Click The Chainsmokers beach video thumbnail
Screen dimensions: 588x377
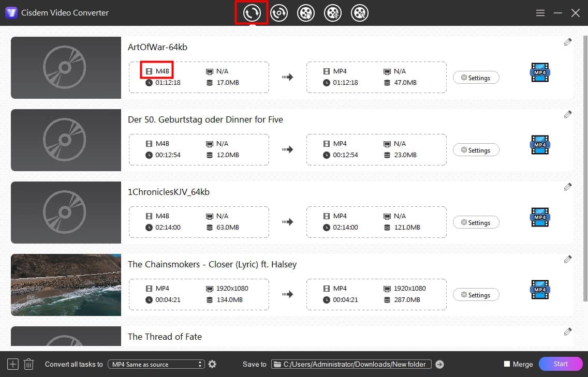coord(66,285)
